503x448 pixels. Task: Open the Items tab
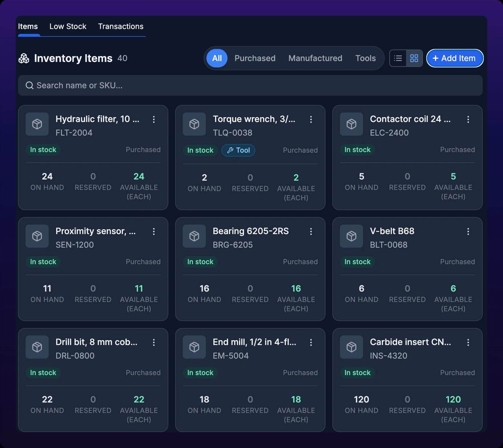click(28, 27)
